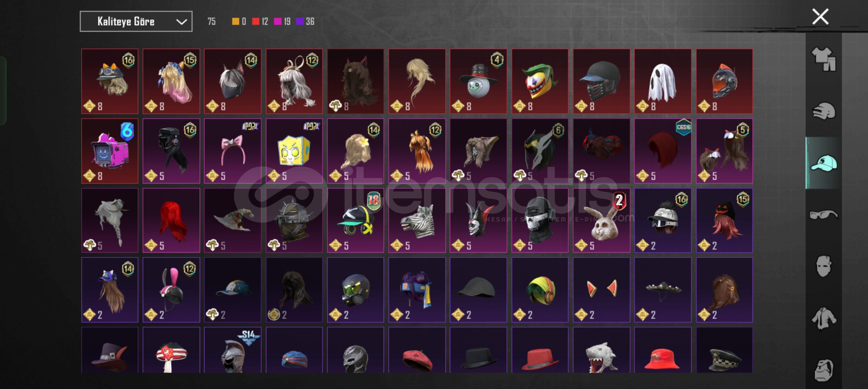Select the pink TV head item
This screenshot has width=868, height=389.
(x=110, y=151)
